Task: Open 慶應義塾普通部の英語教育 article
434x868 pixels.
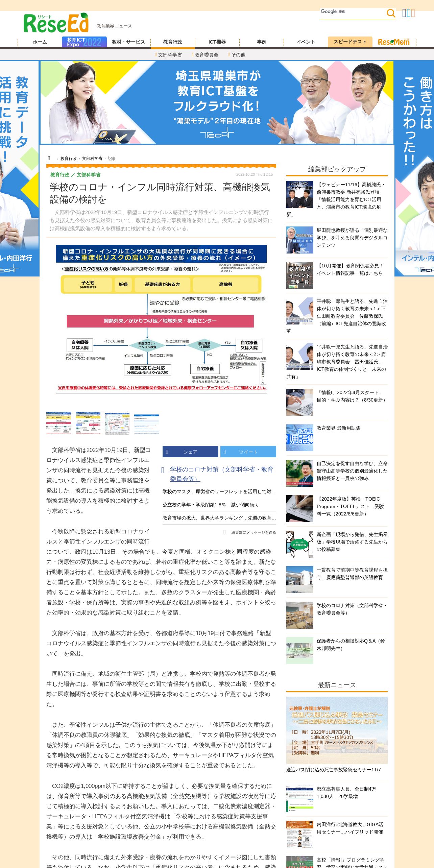Action: click(352, 574)
